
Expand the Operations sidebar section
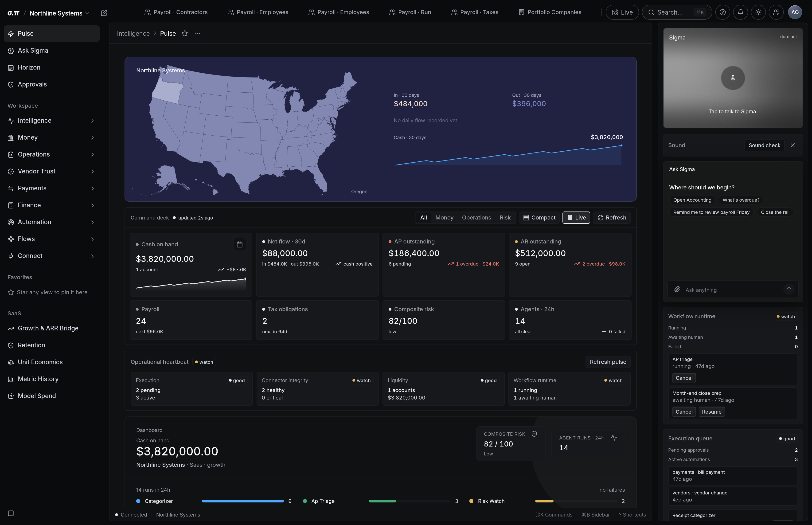pos(51,154)
